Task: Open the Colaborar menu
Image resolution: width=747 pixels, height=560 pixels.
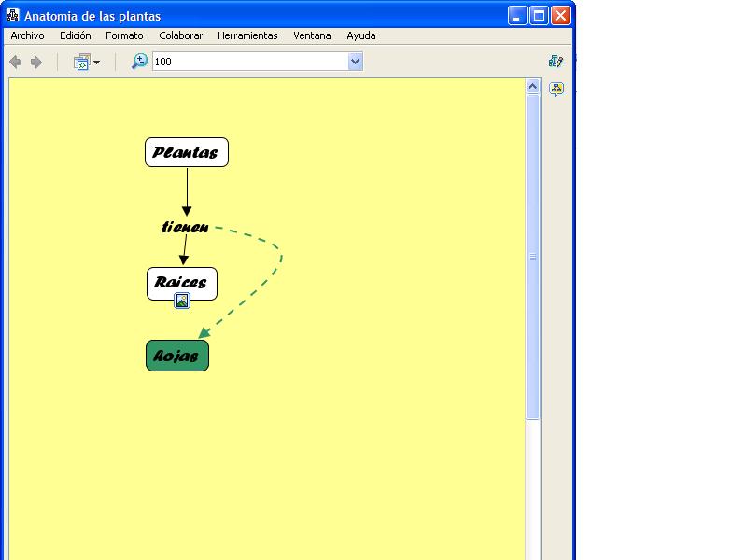Action: pyautogui.click(x=180, y=35)
